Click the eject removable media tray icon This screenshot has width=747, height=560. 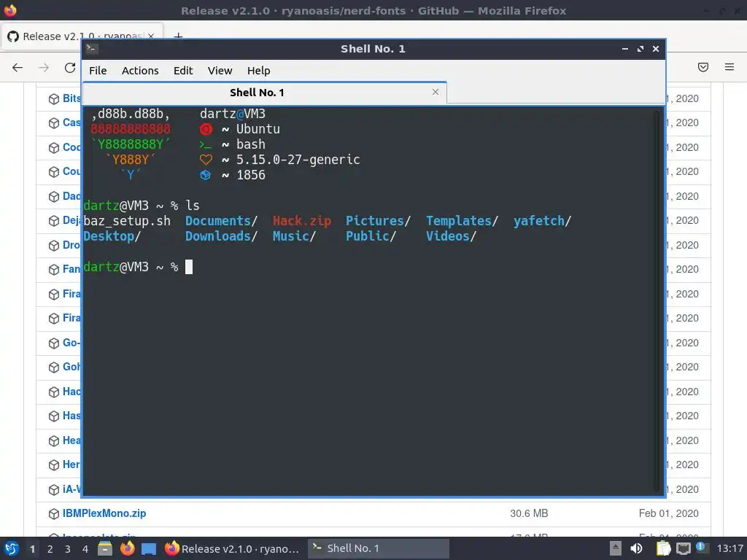(616, 548)
